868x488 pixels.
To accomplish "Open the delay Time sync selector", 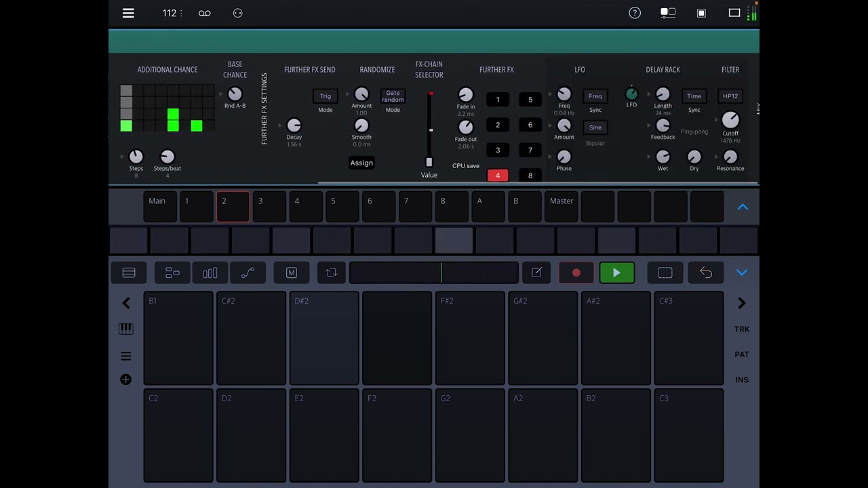I will 694,96.
